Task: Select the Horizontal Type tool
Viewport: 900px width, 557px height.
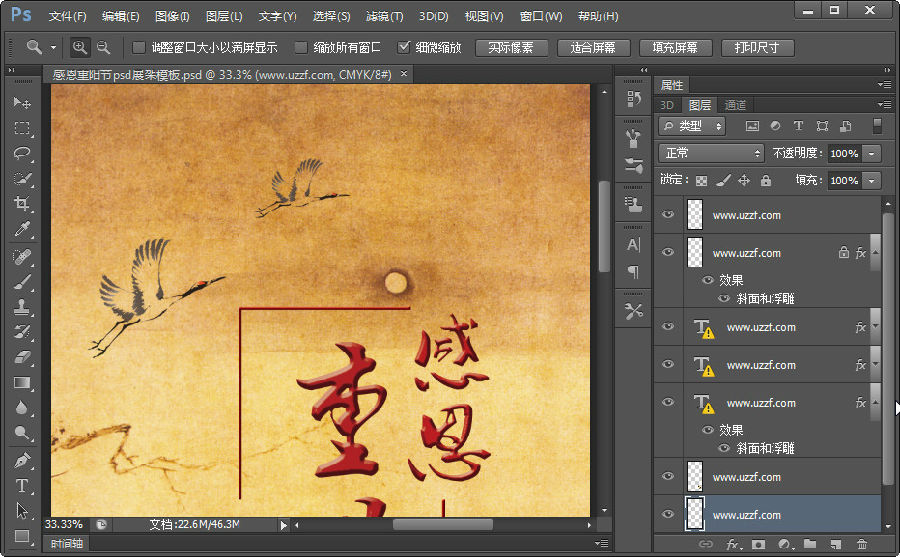Action: pyautogui.click(x=22, y=486)
